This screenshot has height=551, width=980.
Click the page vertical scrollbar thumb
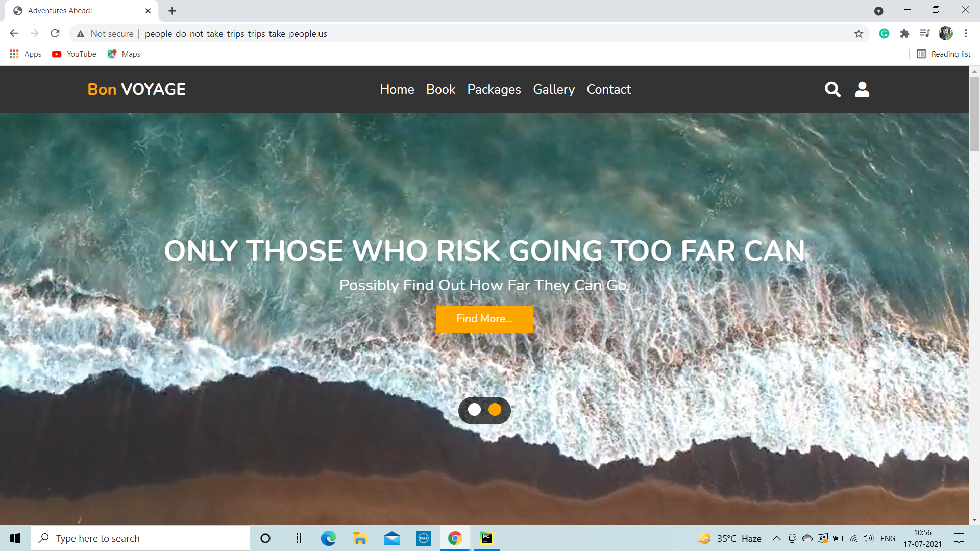pyautogui.click(x=974, y=112)
